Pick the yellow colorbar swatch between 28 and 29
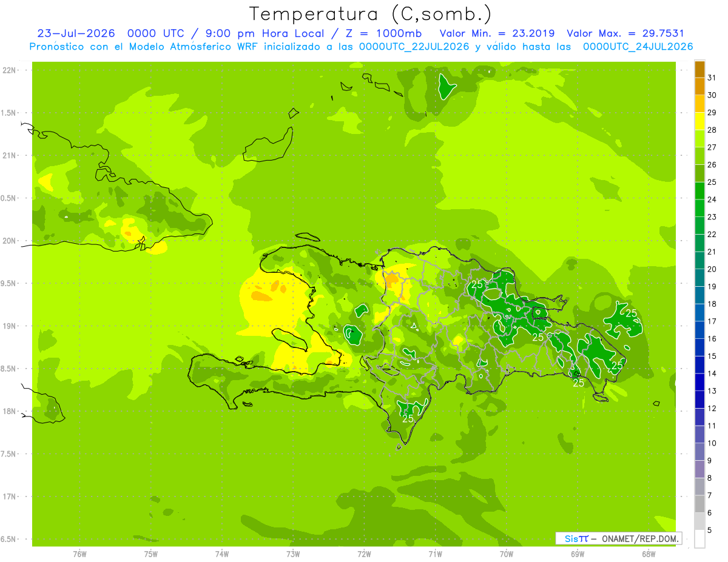Screen dimensions: 728x562 click(x=699, y=121)
